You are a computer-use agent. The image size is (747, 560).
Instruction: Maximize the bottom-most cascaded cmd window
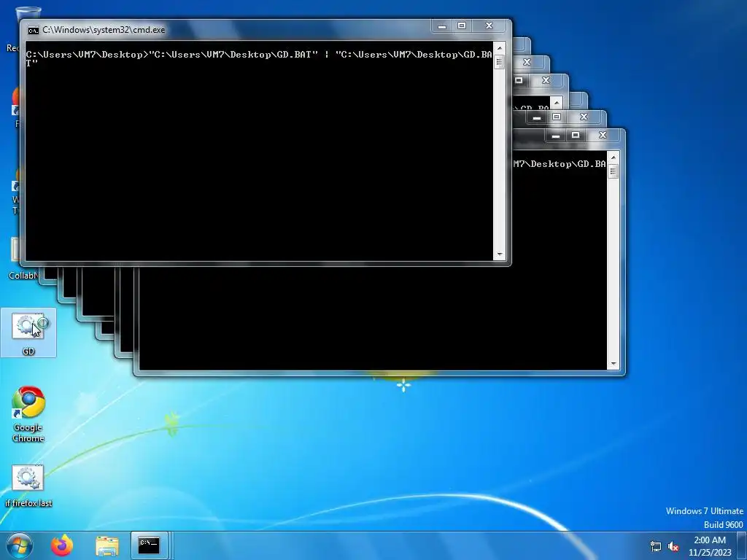[x=575, y=136]
